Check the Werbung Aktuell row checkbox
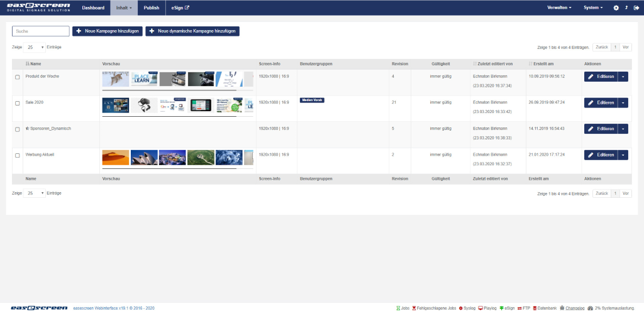The height and width of the screenshot is (314, 644). (18, 155)
